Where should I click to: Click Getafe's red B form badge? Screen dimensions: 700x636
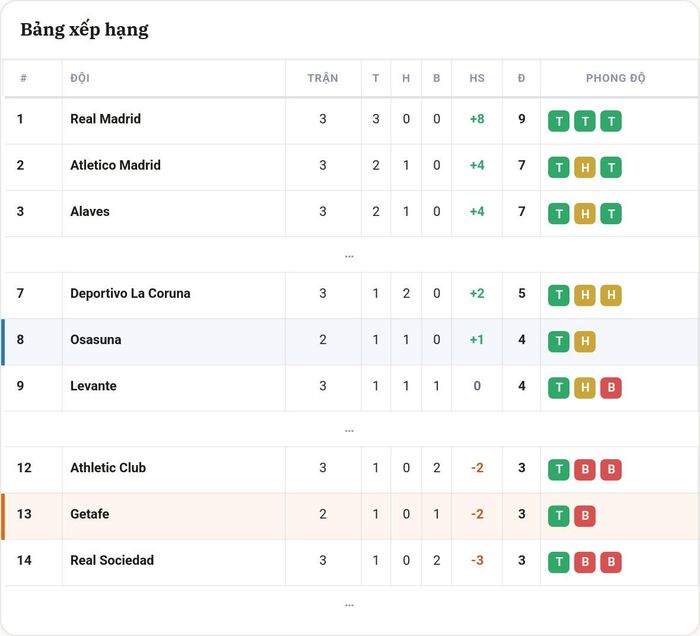584,515
